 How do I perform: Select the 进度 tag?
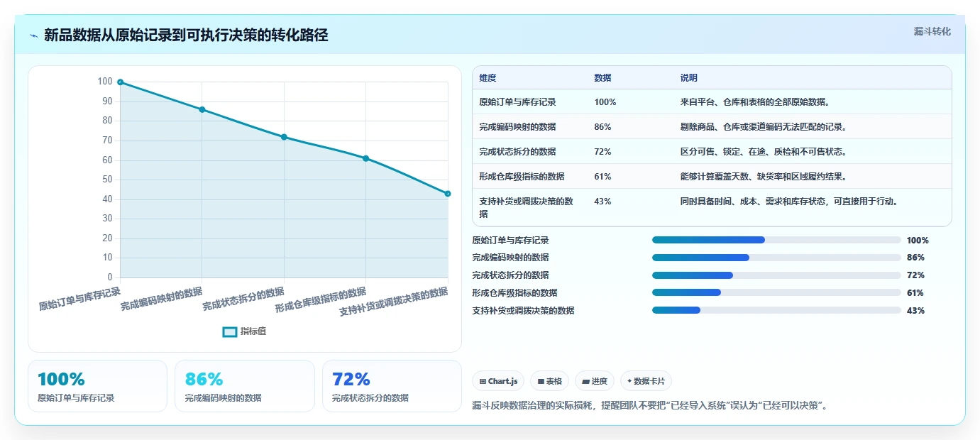click(595, 381)
